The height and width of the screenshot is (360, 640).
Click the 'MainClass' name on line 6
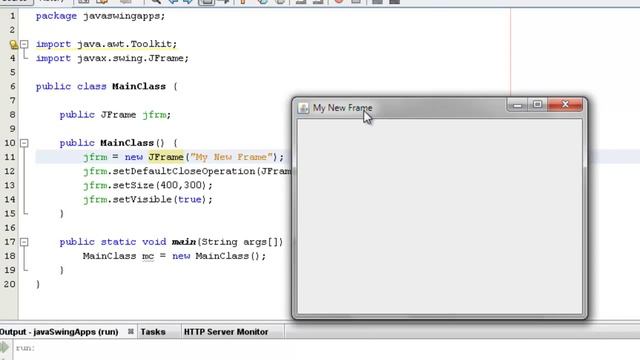(x=139, y=87)
